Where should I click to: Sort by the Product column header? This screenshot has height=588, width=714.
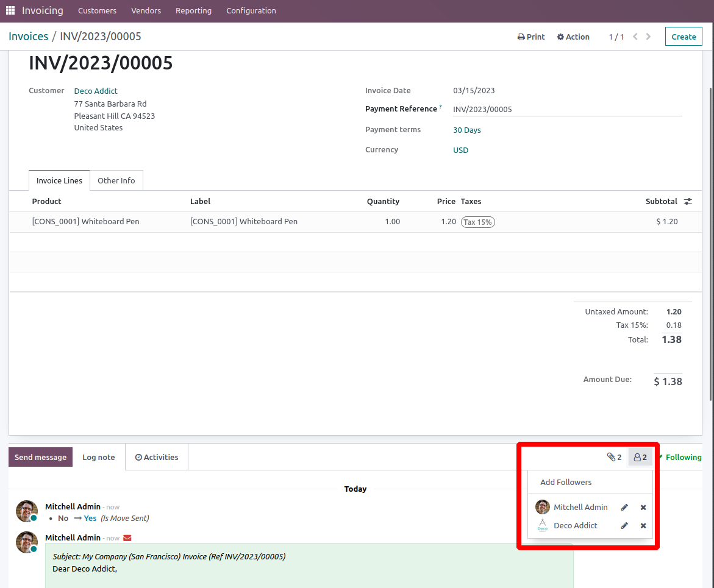(x=46, y=201)
